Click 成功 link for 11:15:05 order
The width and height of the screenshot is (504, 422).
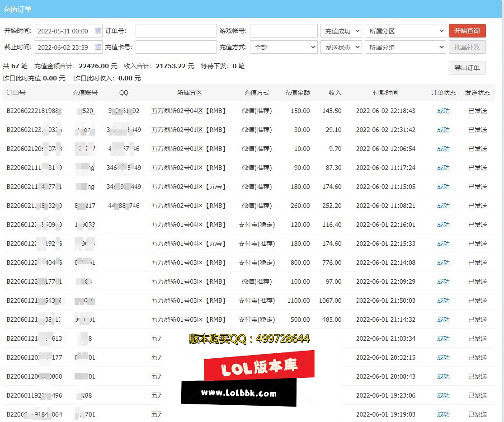pos(443,187)
